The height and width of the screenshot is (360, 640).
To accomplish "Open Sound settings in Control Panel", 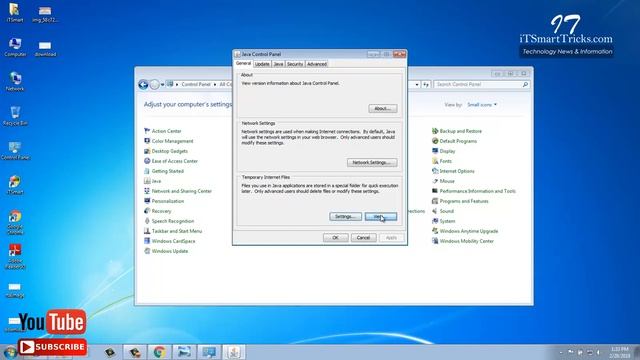I will (x=442, y=211).
